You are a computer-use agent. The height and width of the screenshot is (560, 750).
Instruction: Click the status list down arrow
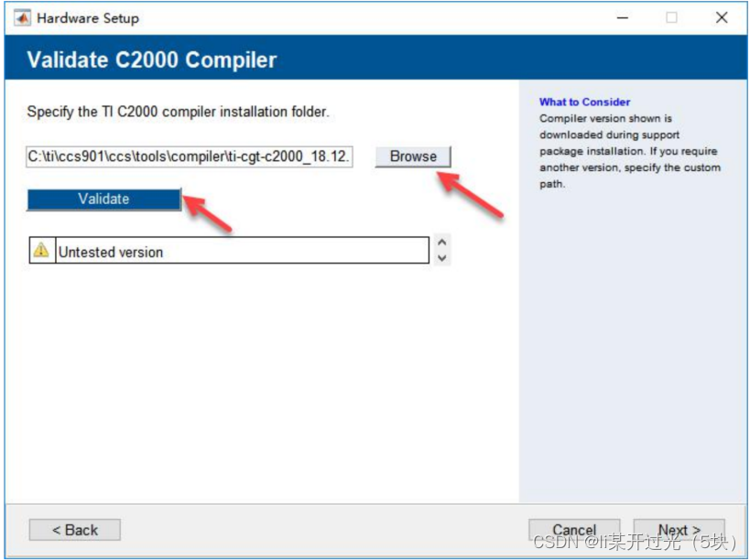pyautogui.click(x=442, y=258)
